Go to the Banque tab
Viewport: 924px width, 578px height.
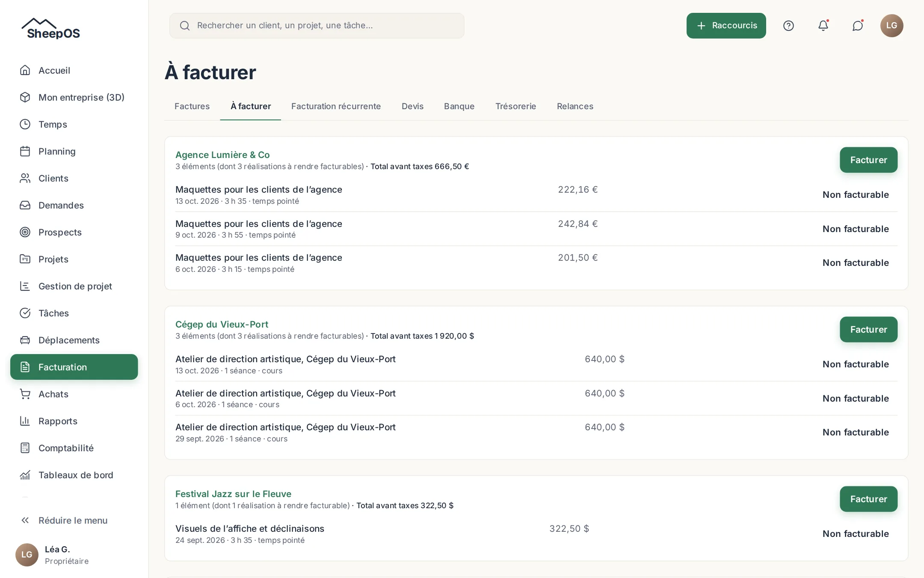pos(459,106)
